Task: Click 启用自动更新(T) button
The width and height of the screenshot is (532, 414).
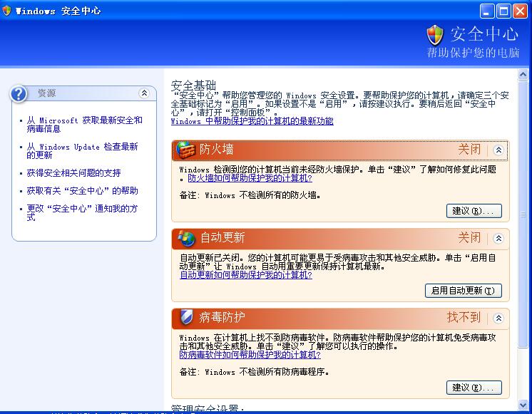Action: click(463, 291)
